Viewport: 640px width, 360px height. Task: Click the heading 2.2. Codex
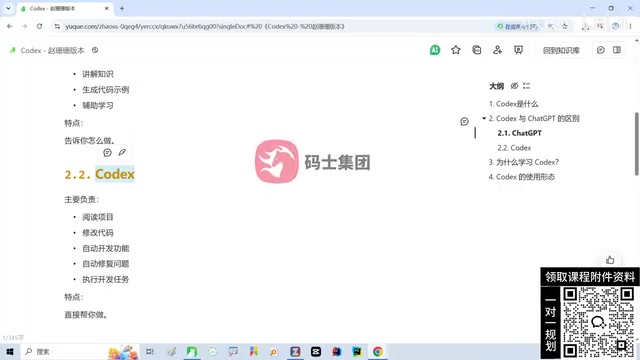pyautogui.click(x=100, y=174)
